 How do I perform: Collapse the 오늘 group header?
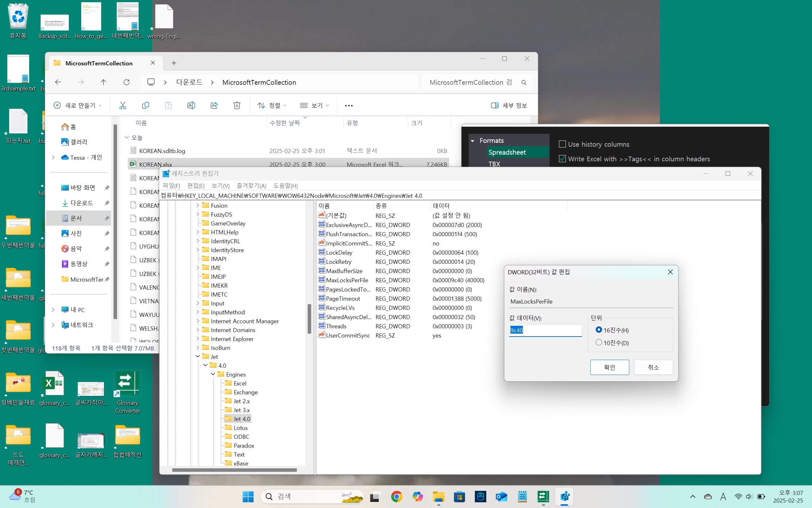pyautogui.click(x=127, y=137)
